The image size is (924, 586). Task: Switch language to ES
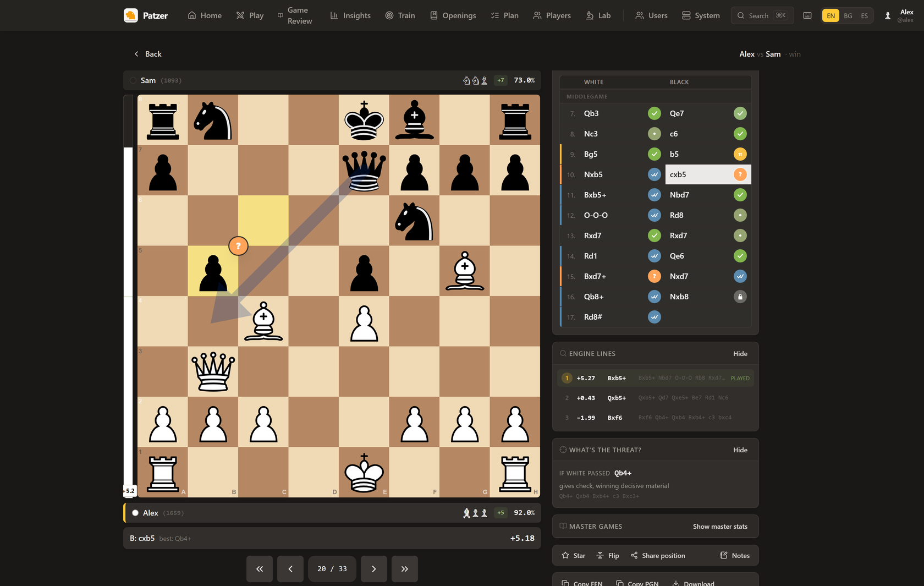865,15
